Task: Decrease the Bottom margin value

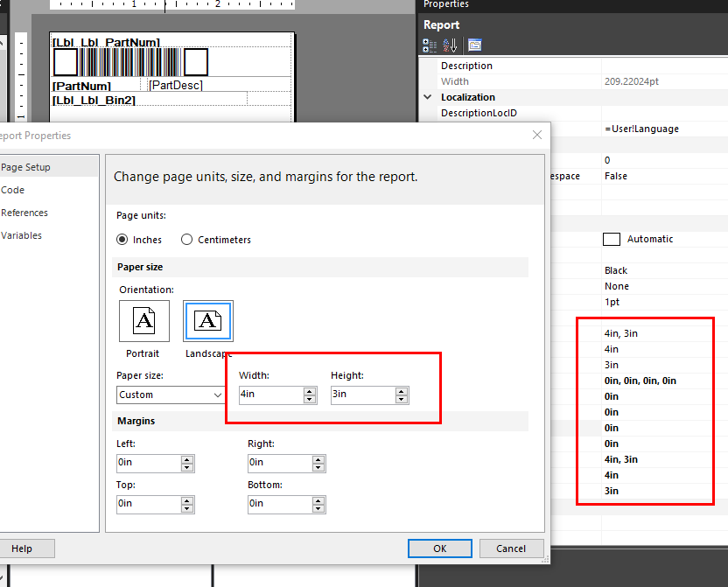Action: point(318,509)
